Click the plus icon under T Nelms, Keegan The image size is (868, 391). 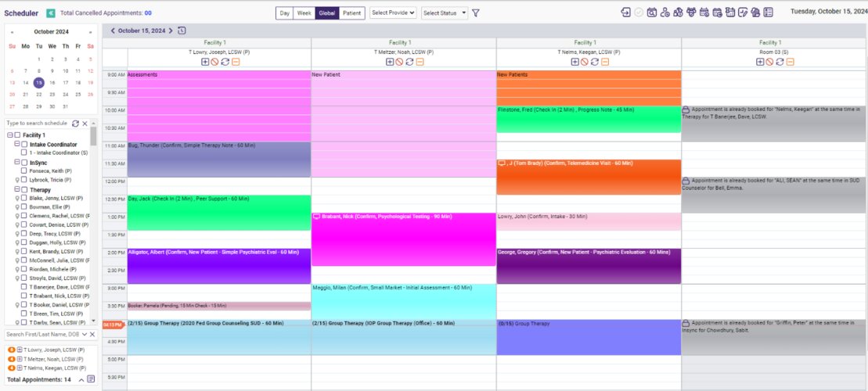tap(574, 62)
